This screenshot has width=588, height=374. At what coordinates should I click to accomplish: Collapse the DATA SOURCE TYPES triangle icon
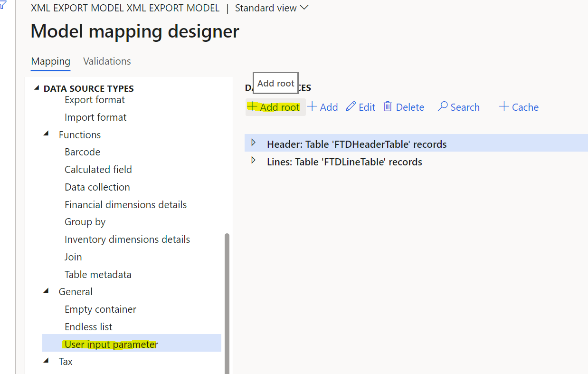coord(37,87)
